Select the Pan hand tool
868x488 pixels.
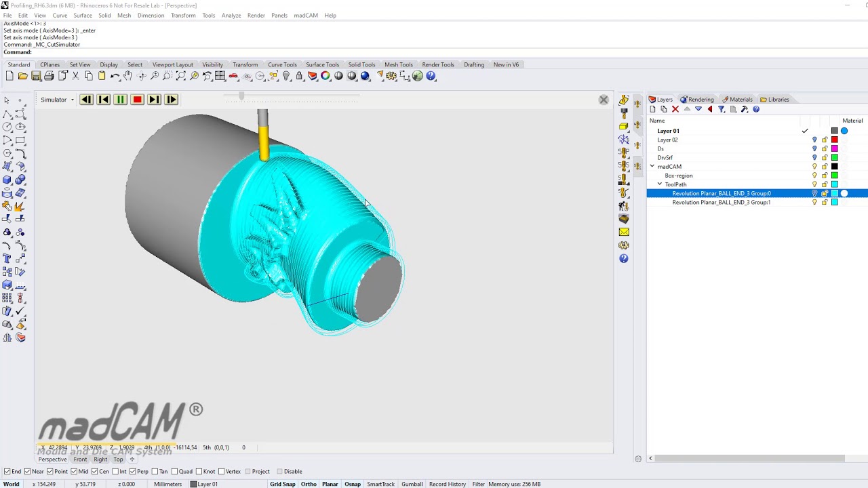coord(127,76)
